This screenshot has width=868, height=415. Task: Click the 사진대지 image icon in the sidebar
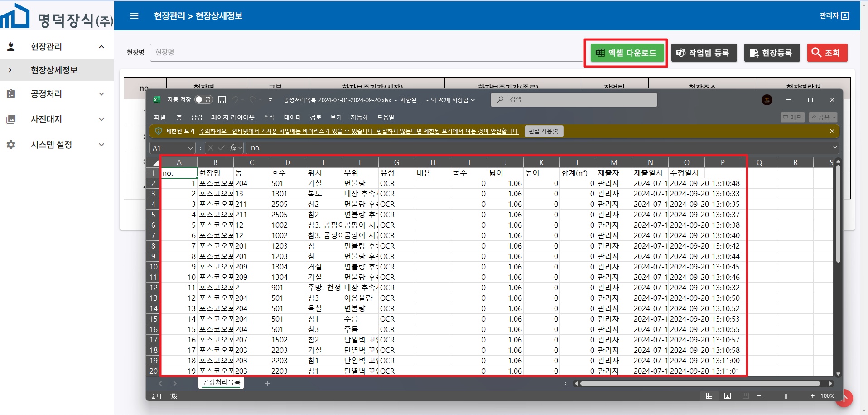coord(11,119)
